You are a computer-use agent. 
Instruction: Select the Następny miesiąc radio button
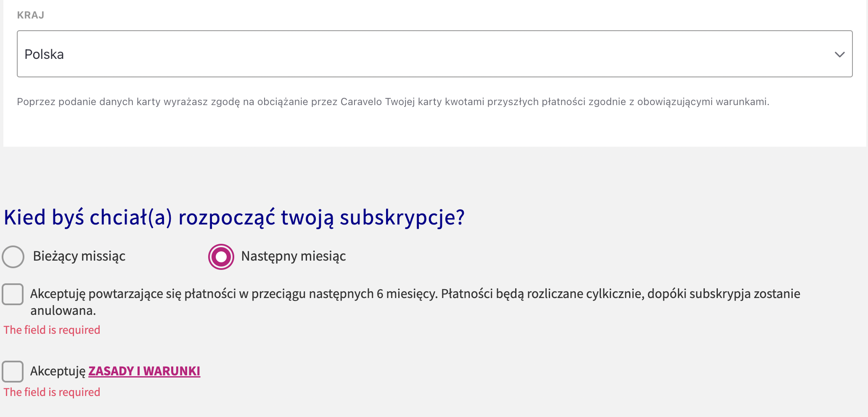click(221, 256)
